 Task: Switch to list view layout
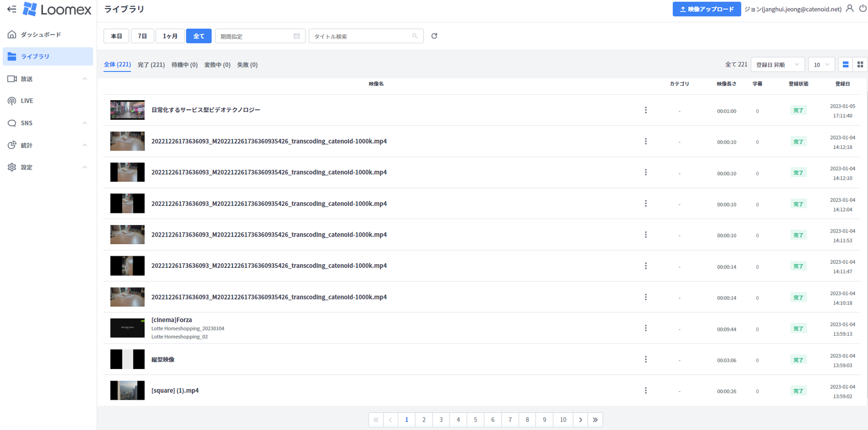[x=845, y=64]
